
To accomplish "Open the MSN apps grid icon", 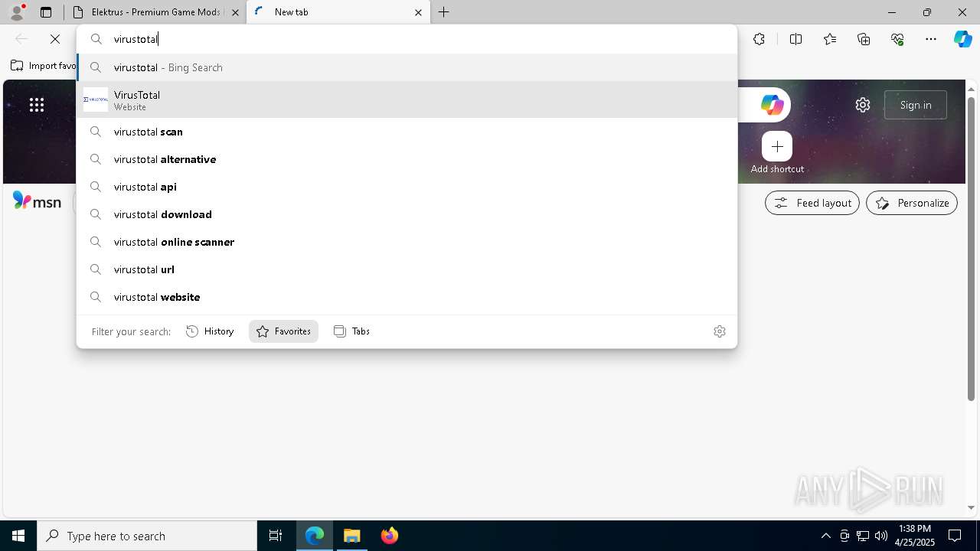I will pos(37,105).
